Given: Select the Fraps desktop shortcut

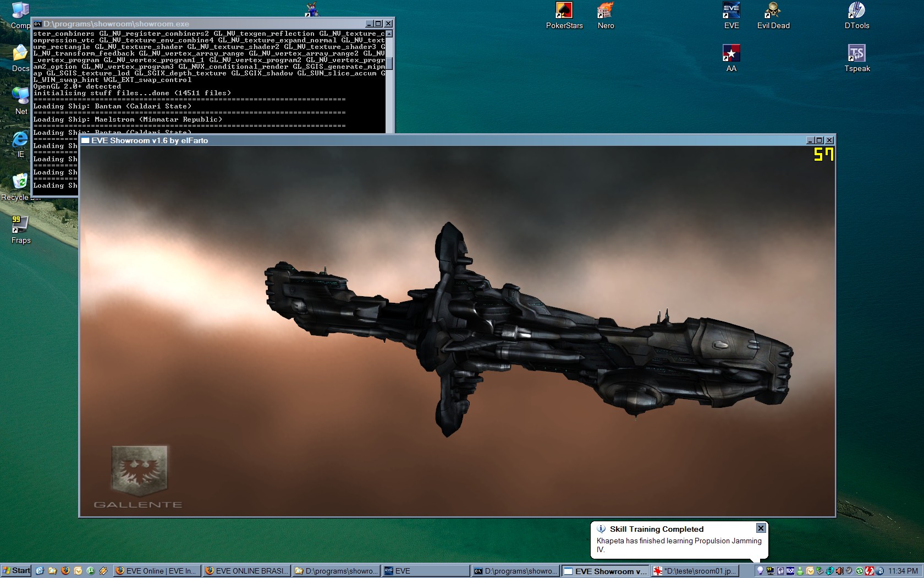Looking at the screenshot, I should (21, 230).
